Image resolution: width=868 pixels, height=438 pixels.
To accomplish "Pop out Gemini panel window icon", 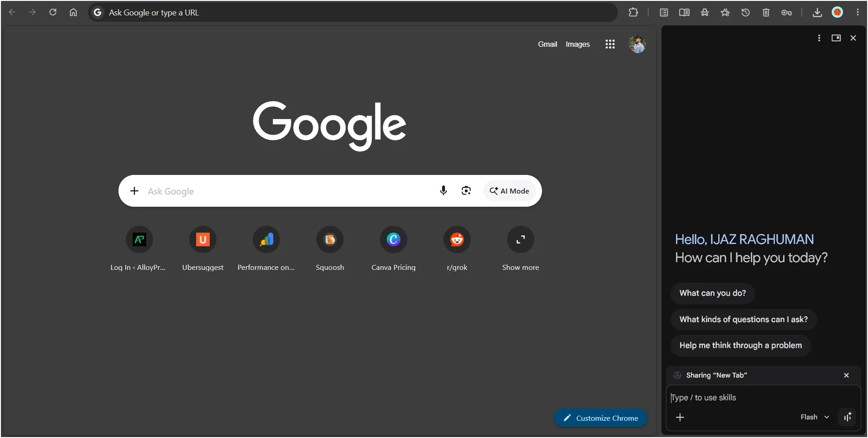I will (x=836, y=38).
